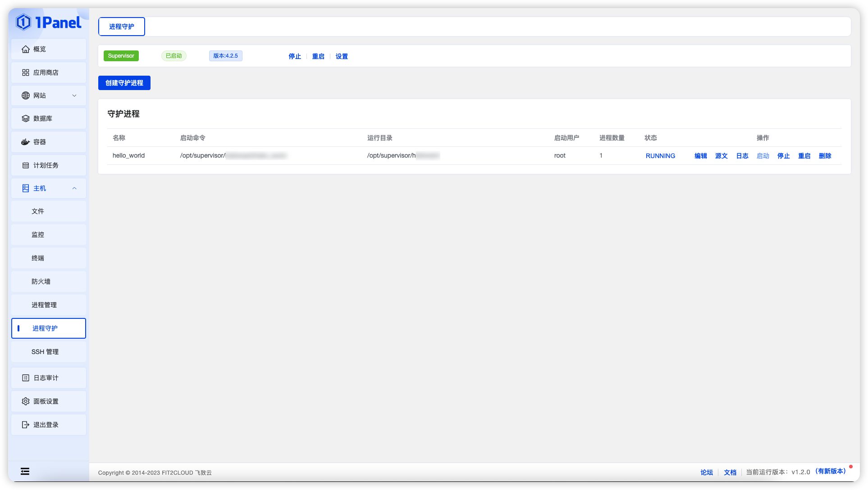Collapse the 主机 menu chevron
Image resolution: width=868 pixels, height=490 pixels.
(74, 188)
